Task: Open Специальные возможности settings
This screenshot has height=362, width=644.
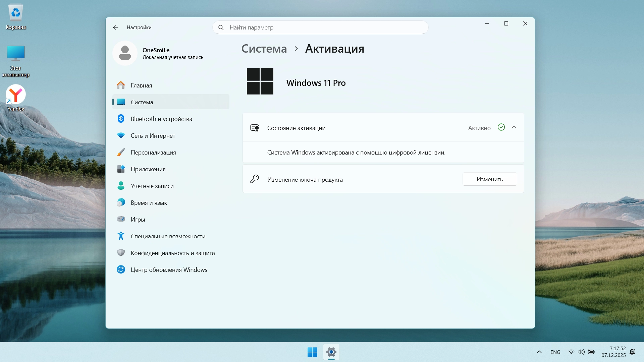Action: coord(168,236)
